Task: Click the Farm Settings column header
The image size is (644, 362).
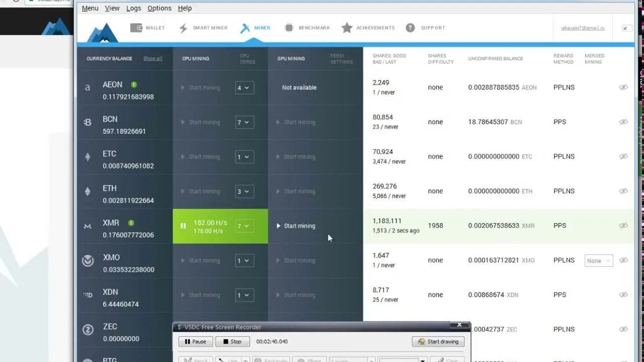Action: (x=342, y=59)
